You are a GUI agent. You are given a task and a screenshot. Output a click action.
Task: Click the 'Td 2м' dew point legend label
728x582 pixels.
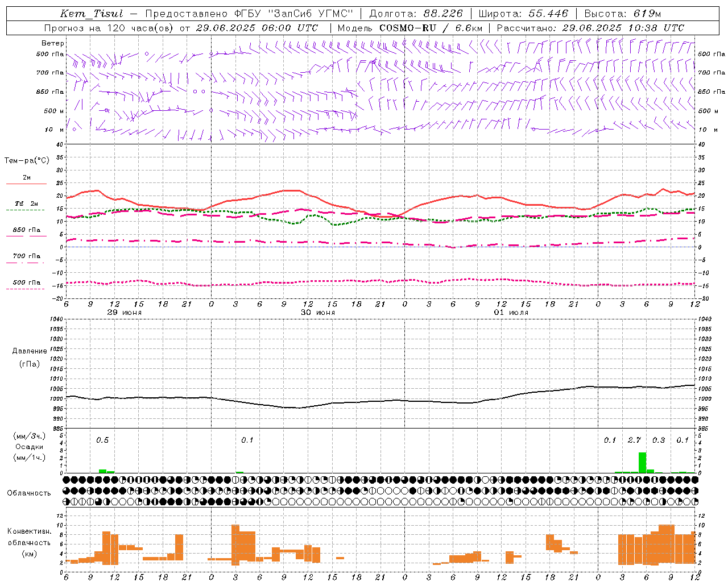point(27,203)
